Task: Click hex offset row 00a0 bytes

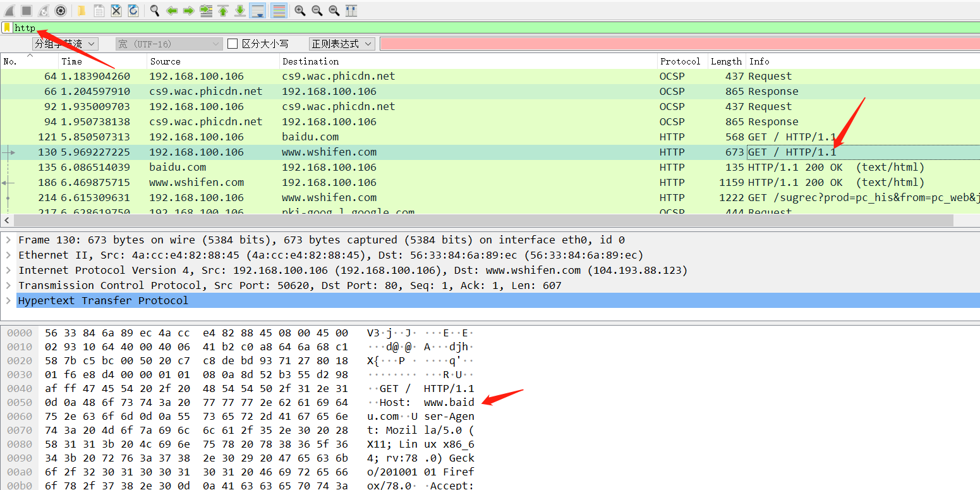Action: tap(197, 472)
